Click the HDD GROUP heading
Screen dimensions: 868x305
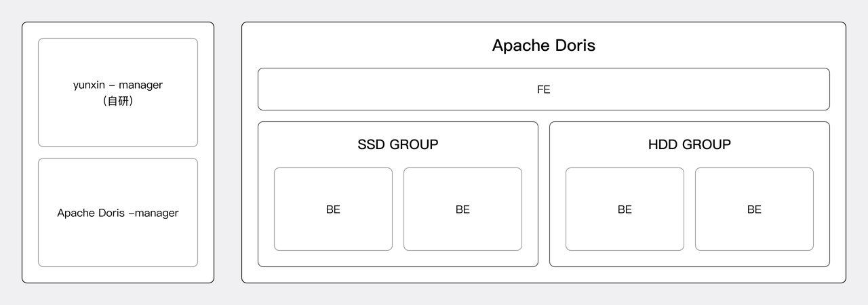pos(689,144)
